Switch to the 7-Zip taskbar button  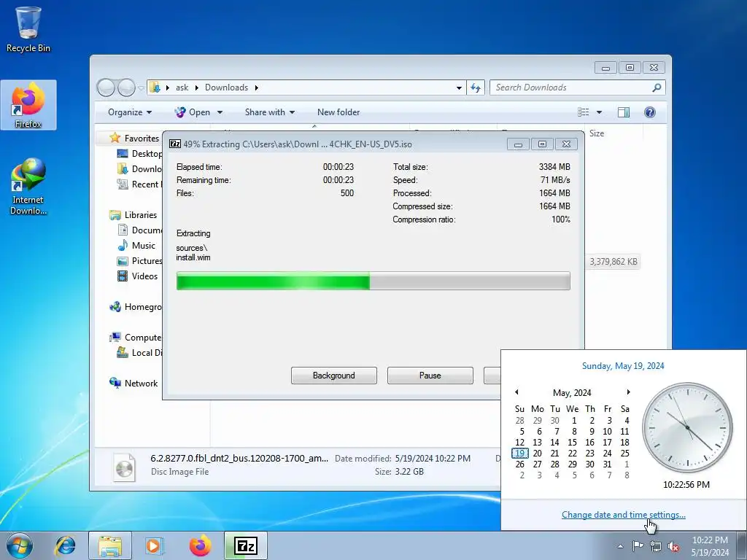click(246, 545)
